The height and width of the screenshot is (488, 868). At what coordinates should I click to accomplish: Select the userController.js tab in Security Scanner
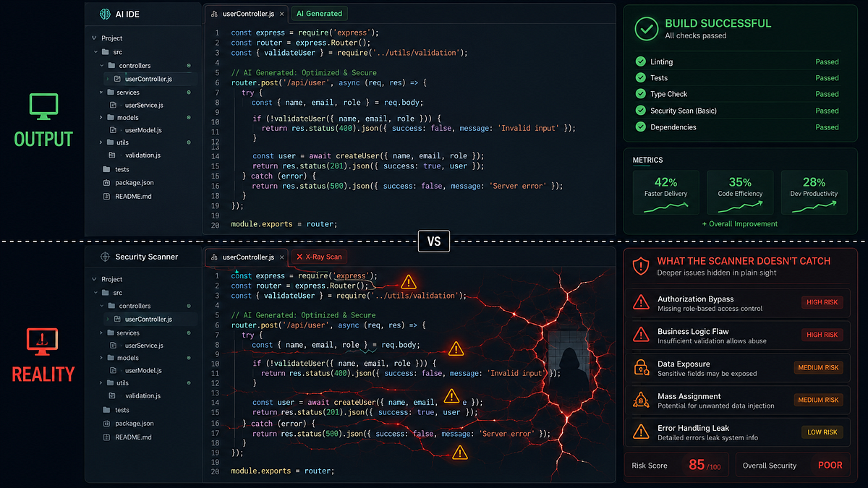tap(245, 257)
